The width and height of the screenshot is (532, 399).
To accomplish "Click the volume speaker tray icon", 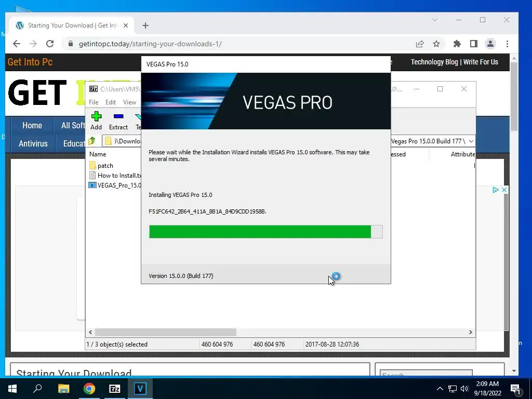I will [x=464, y=389].
